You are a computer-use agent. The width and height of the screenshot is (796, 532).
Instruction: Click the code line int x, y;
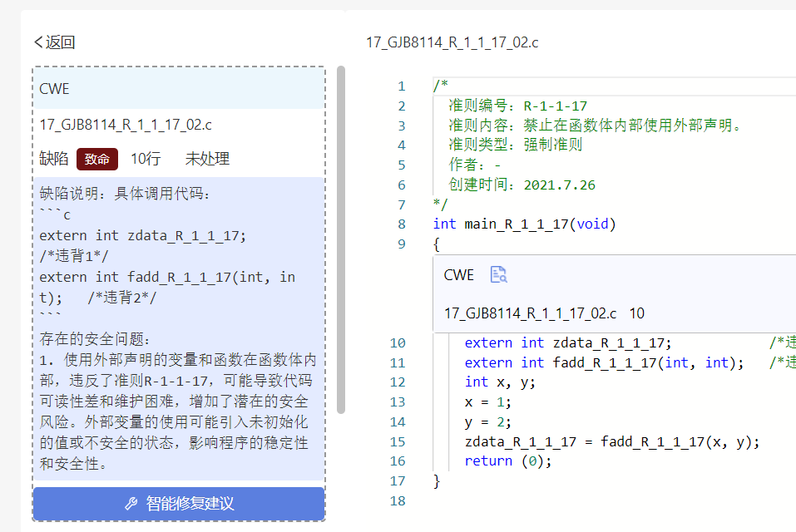click(x=500, y=382)
